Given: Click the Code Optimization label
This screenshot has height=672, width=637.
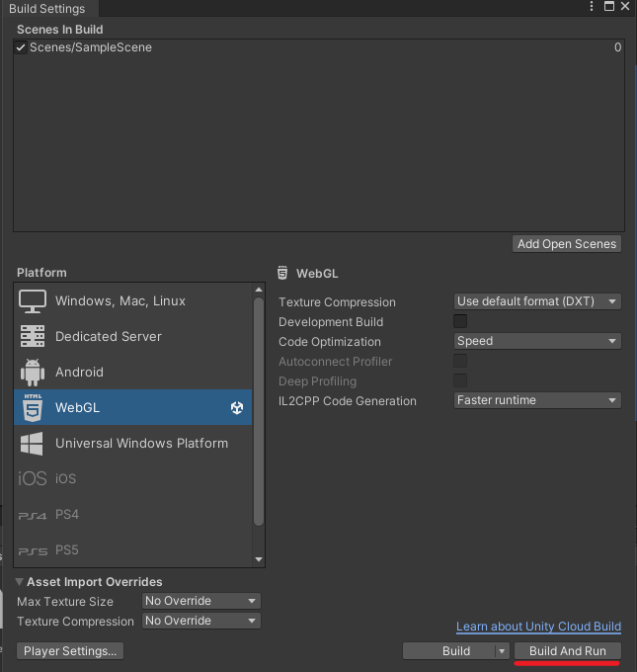Looking at the screenshot, I should tap(330, 342).
